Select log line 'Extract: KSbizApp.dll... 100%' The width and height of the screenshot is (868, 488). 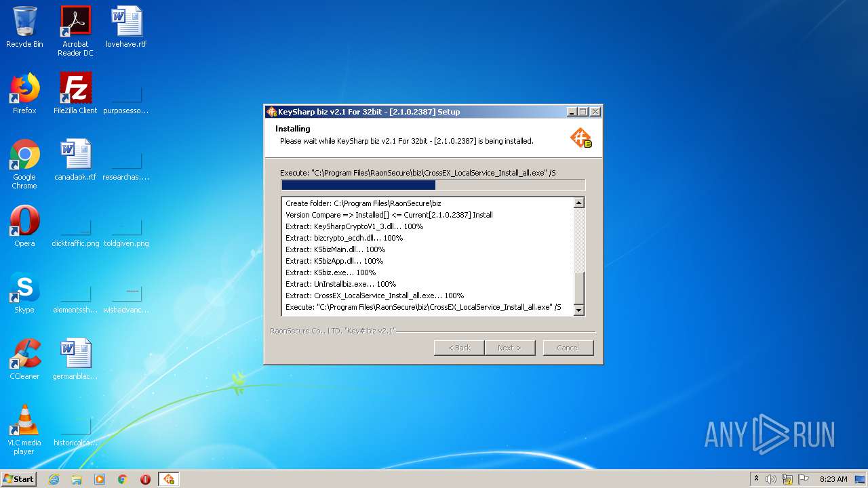[334, 261]
